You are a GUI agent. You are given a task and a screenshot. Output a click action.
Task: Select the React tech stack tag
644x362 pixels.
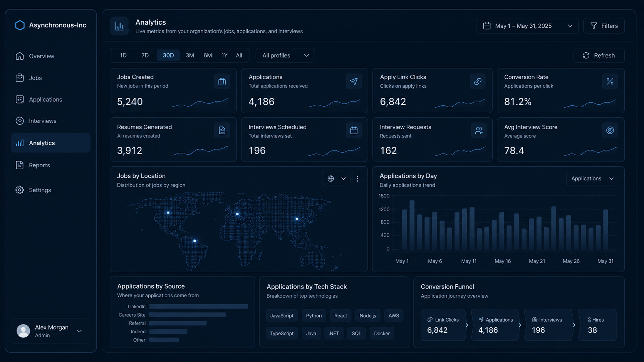point(340,315)
